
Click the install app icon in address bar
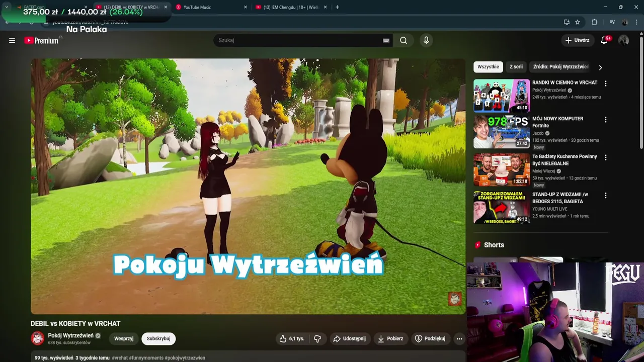tap(567, 22)
